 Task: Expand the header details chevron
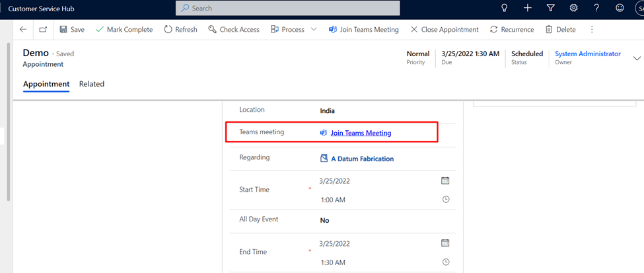[637, 58]
